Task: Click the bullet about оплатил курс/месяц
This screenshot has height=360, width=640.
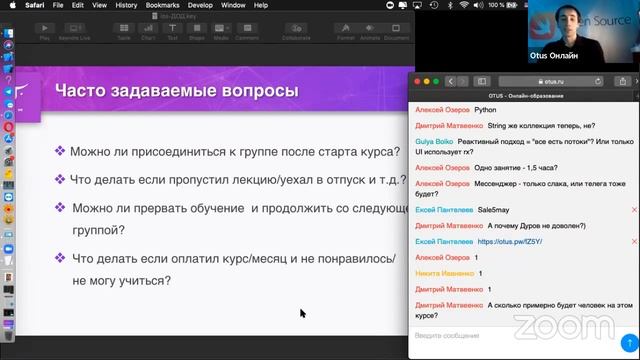Action: pyautogui.click(x=234, y=270)
